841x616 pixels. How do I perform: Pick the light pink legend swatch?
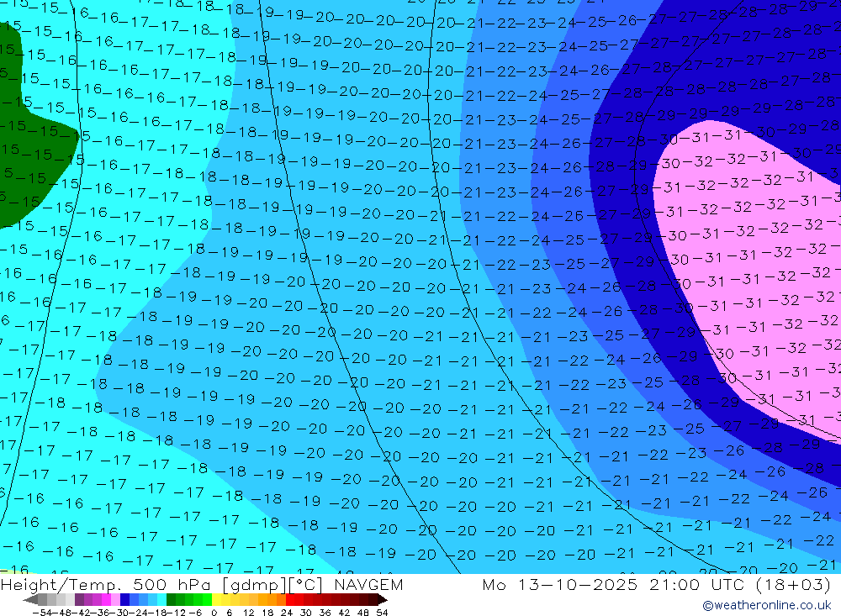(x=115, y=599)
